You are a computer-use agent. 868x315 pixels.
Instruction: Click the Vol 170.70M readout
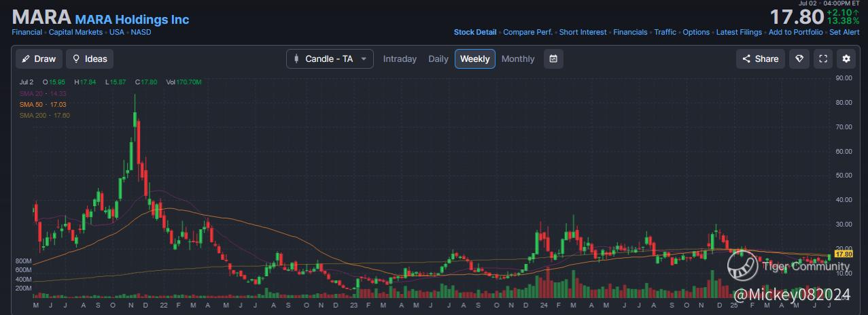182,82
